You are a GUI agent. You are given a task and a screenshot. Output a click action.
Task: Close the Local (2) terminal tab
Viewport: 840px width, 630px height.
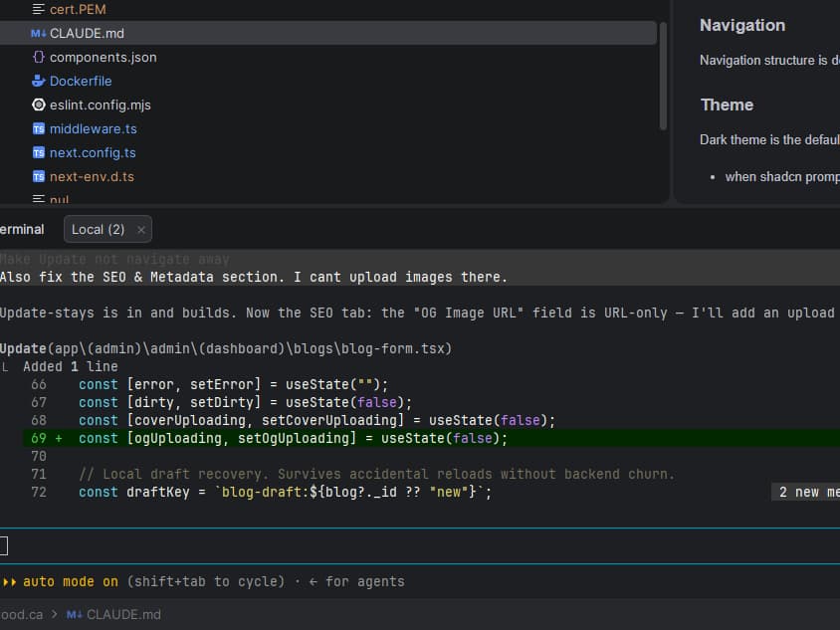141,230
